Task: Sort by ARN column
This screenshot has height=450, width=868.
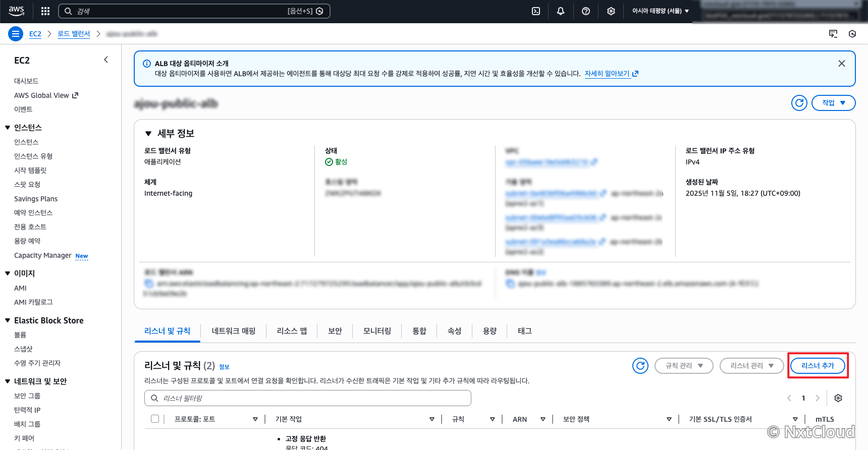Action: (543, 419)
